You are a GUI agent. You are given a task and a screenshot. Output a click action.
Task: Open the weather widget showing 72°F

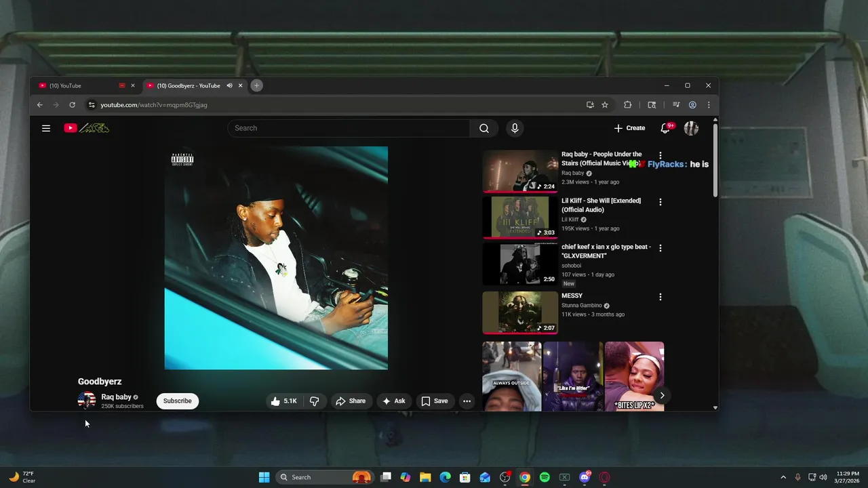pos(22,477)
